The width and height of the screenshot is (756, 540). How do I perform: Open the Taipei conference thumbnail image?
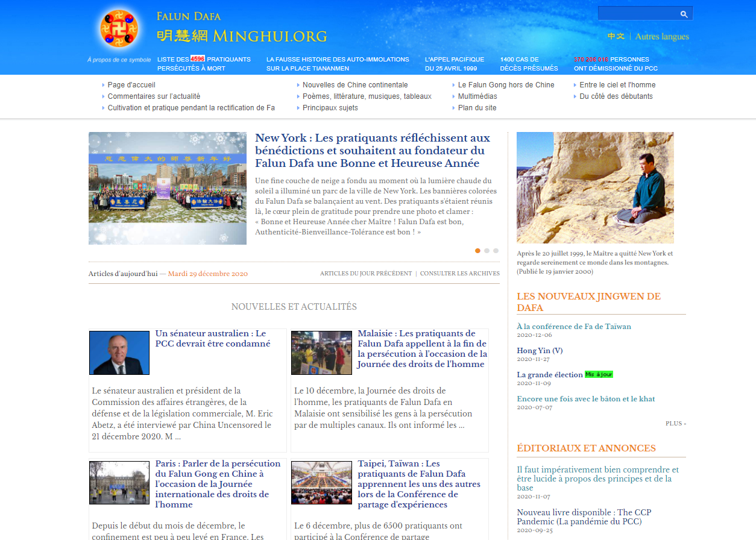[x=321, y=482]
